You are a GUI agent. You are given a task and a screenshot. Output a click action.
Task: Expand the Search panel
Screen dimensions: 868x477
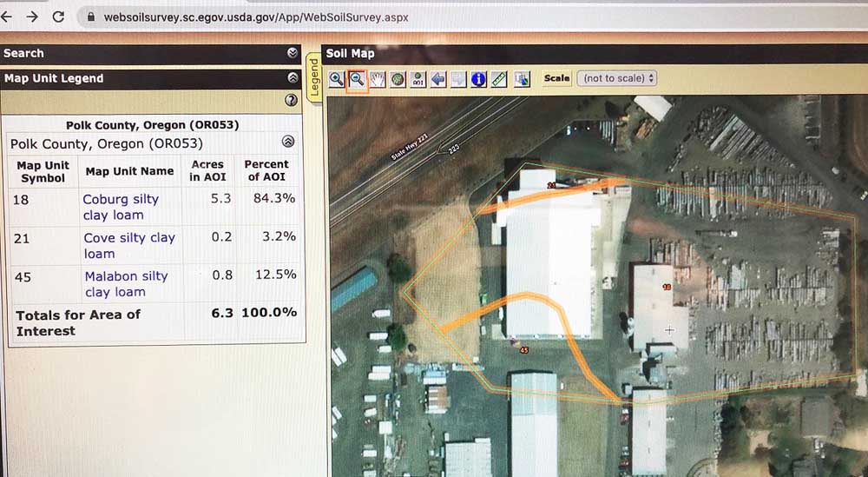point(293,53)
